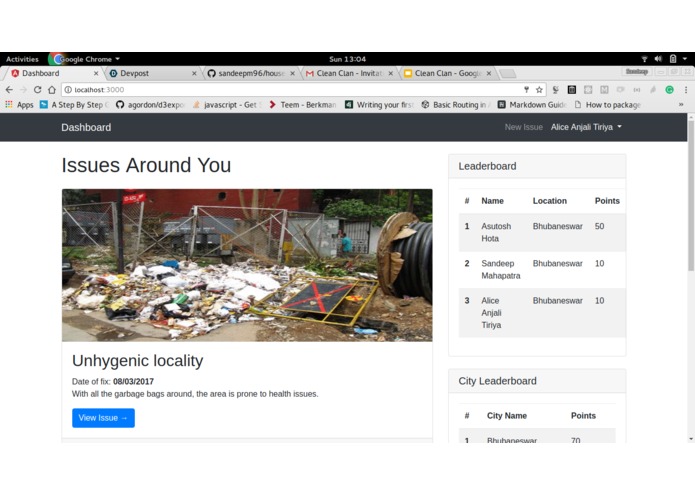Click the grey feather extension icon
This screenshot has width=695, height=494.
click(x=653, y=90)
